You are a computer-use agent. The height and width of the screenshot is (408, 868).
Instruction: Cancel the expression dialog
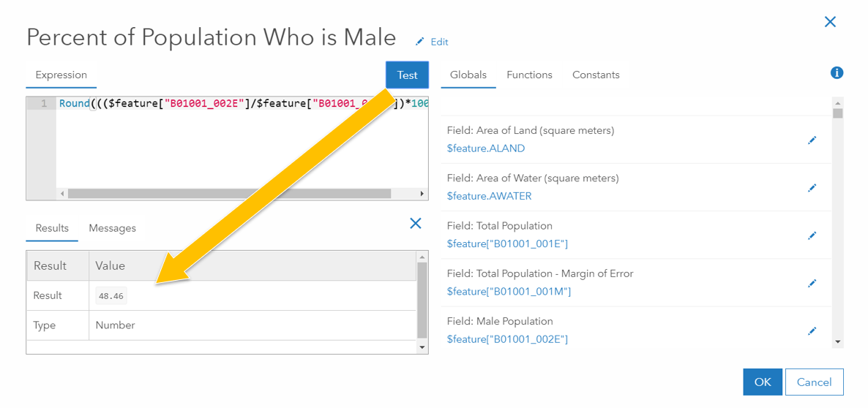814,382
